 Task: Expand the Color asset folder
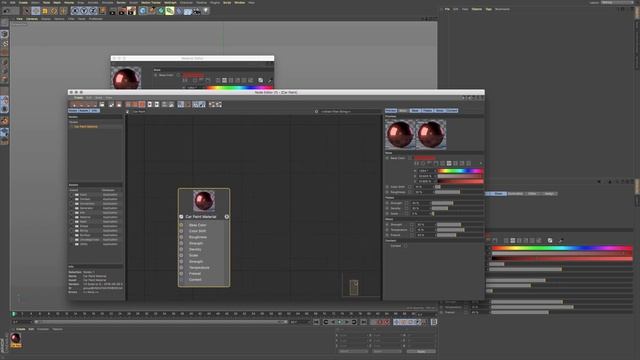(72, 195)
